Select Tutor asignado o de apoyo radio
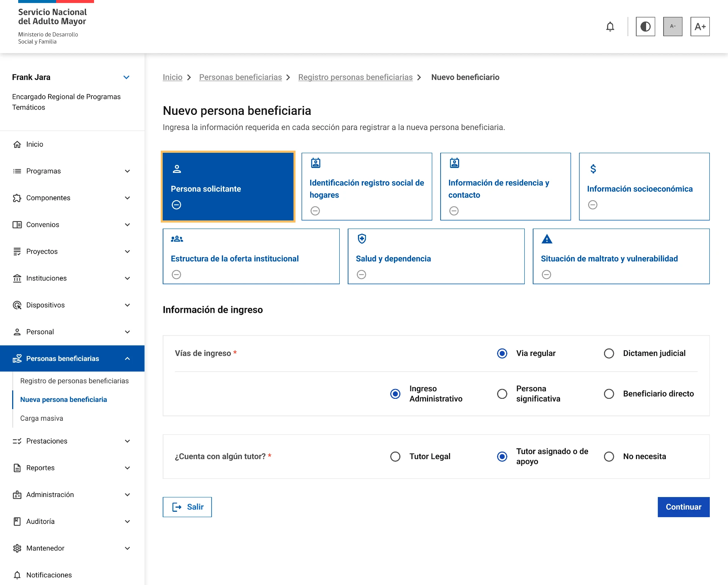This screenshot has width=728, height=585. pos(502,456)
